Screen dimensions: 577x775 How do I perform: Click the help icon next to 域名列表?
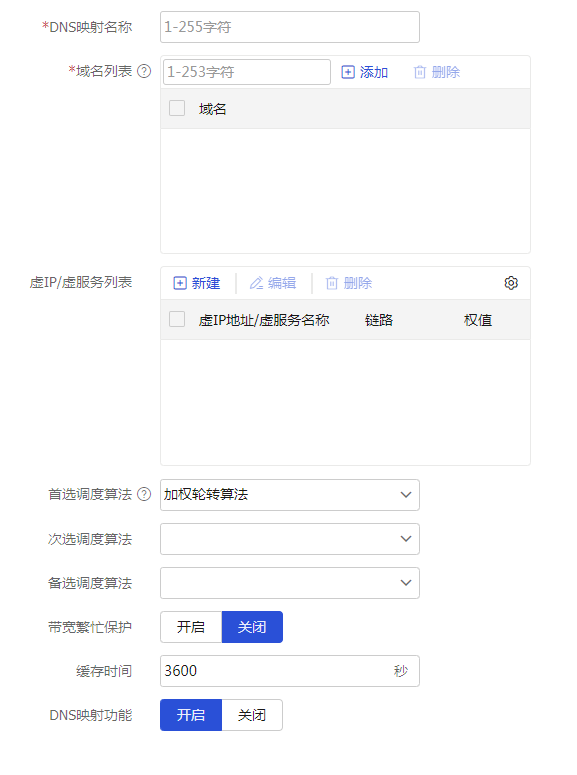[144, 72]
